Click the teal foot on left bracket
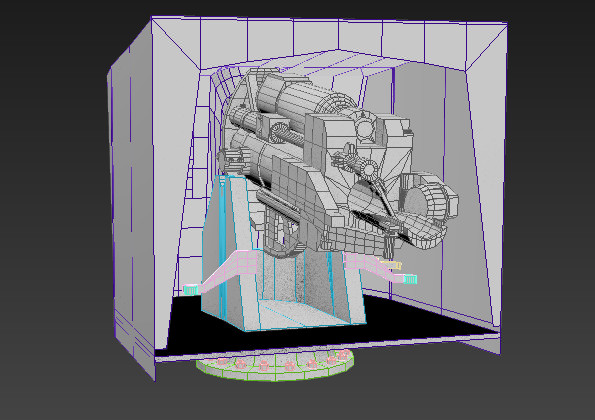This screenshot has width=595, height=420. pyautogui.click(x=190, y=290)
